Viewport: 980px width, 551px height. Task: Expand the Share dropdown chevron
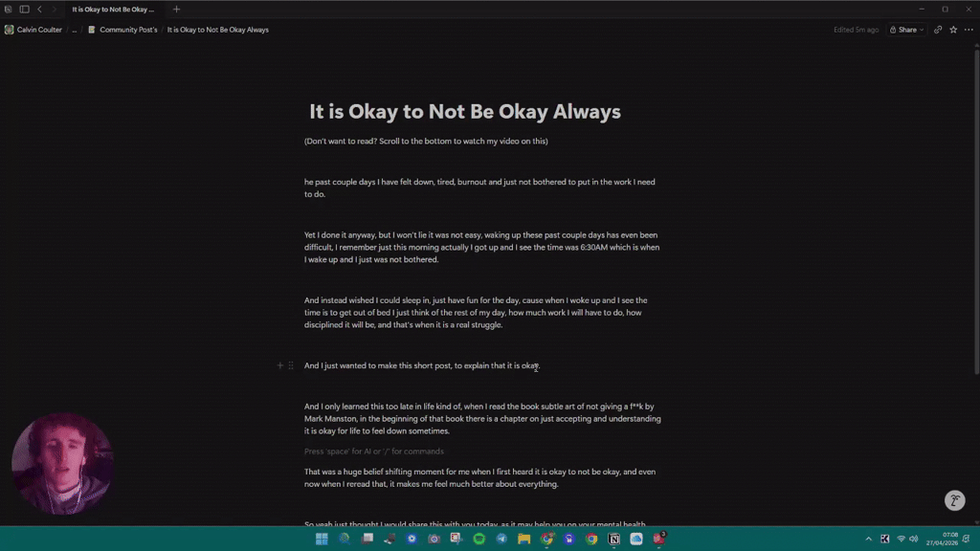(920, 30)
